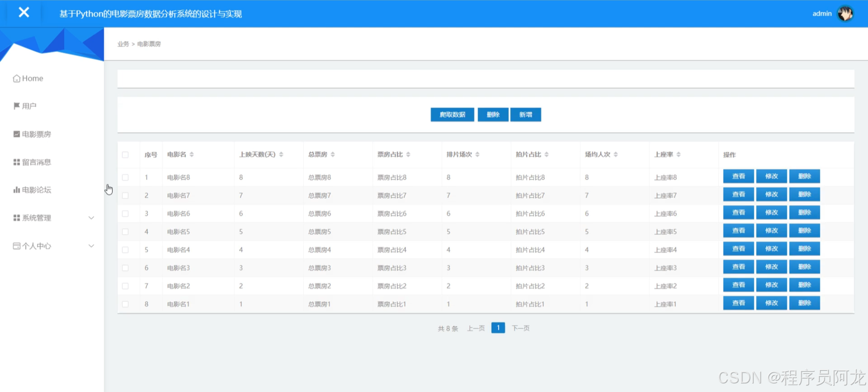Click the system title in header

pyautogui.click(x=151, y=14)
